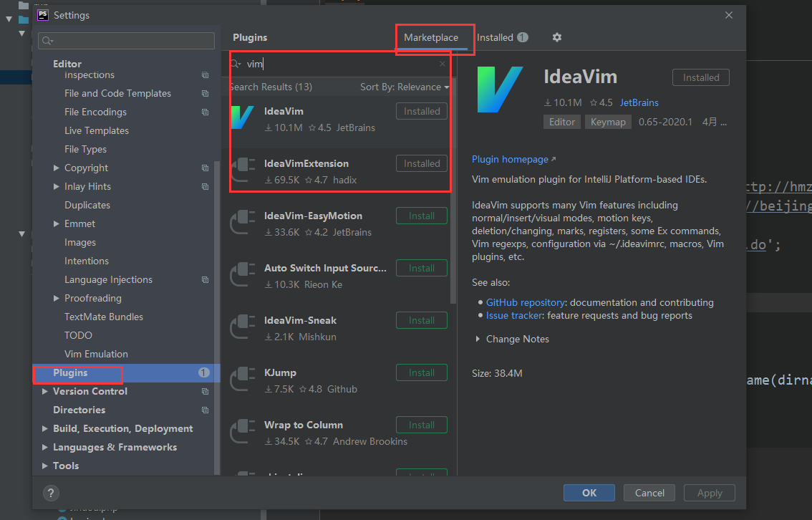This screenshot has height=520, width=812.
Task: Click the Apply button
Action: coord(710,493)
